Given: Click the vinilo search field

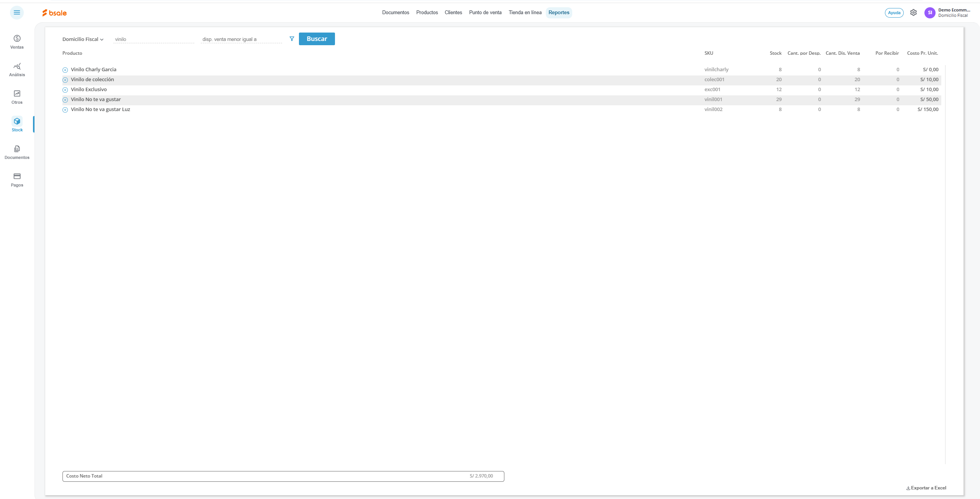Looking at the screenshot, I should 153,39.
